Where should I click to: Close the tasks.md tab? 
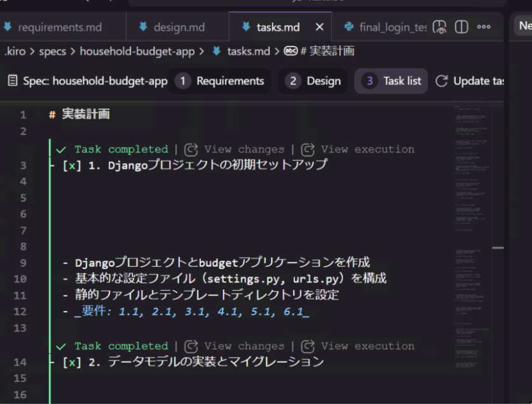(319, 27)
